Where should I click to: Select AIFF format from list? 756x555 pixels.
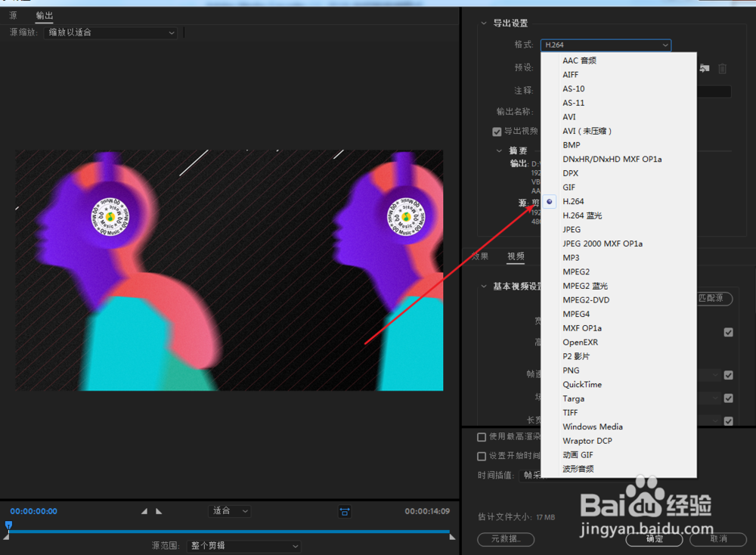(x=618, y=75)
